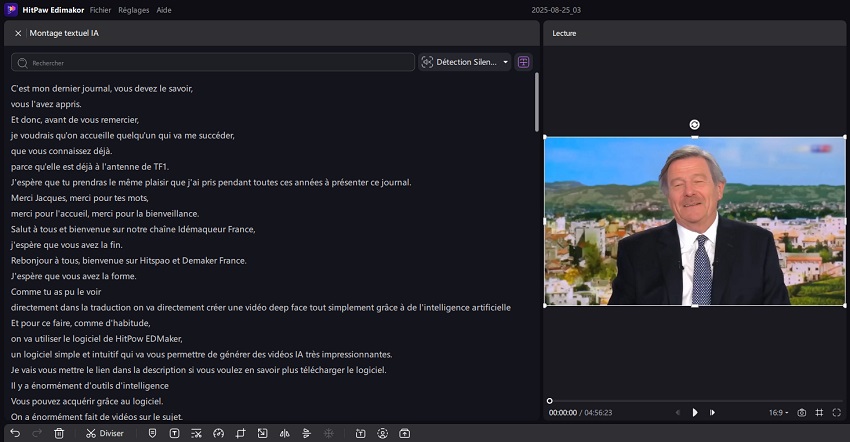850x442 pixels.
Task: Click the Diviser split button
Action: pos(105,433)
